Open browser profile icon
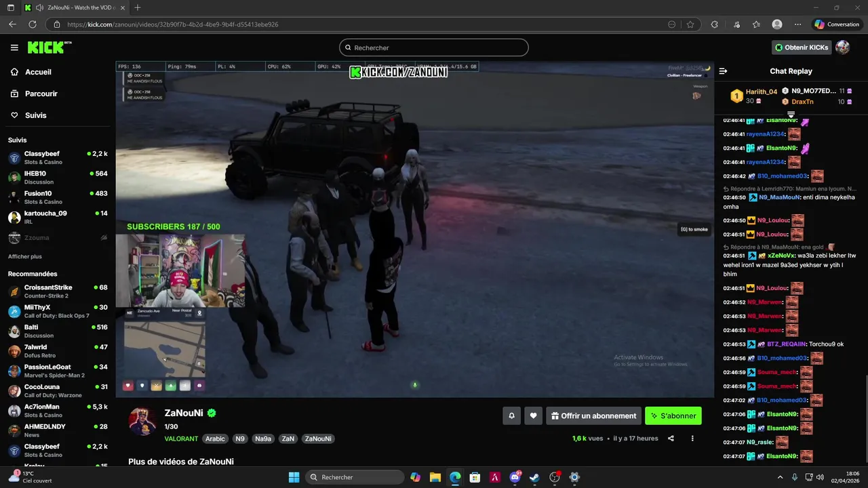The width and height of the screenshot is (868, 488). point(777,24)
